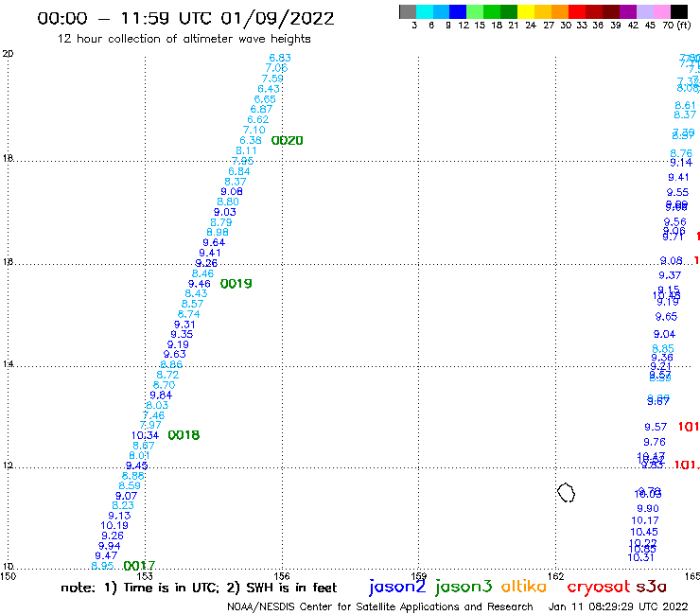Image resolution: width=700 pixels, height=615 pixels.
Task: Click the purple swatch near label 42
Action: point(628,11)
